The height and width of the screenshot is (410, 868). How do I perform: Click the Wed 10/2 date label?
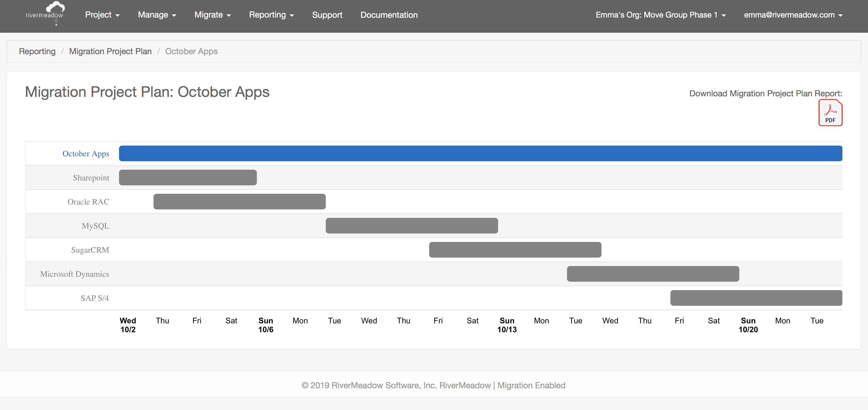128,325
